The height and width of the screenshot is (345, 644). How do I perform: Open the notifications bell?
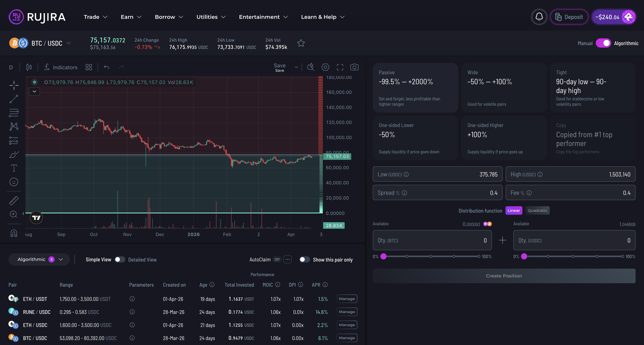tap(539, 17)
